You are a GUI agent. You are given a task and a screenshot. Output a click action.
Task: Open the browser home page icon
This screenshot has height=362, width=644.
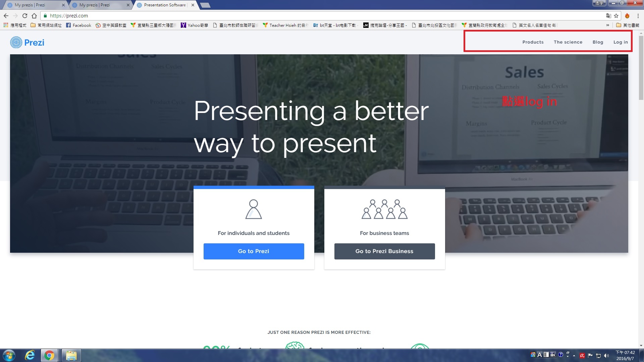coord(34,16)
